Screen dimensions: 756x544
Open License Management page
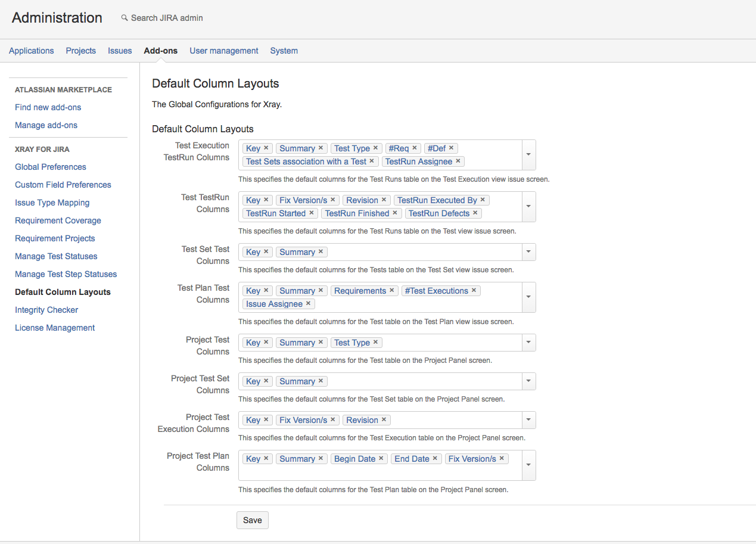click(55, 328)
